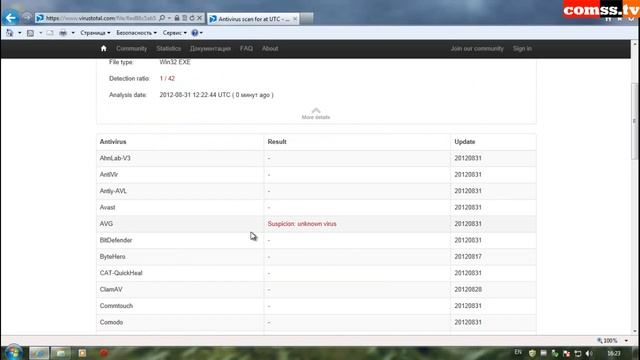Viewport: 640px width, 360px height.
Task: Click the EN language indicator in tray
Action: 518,352
